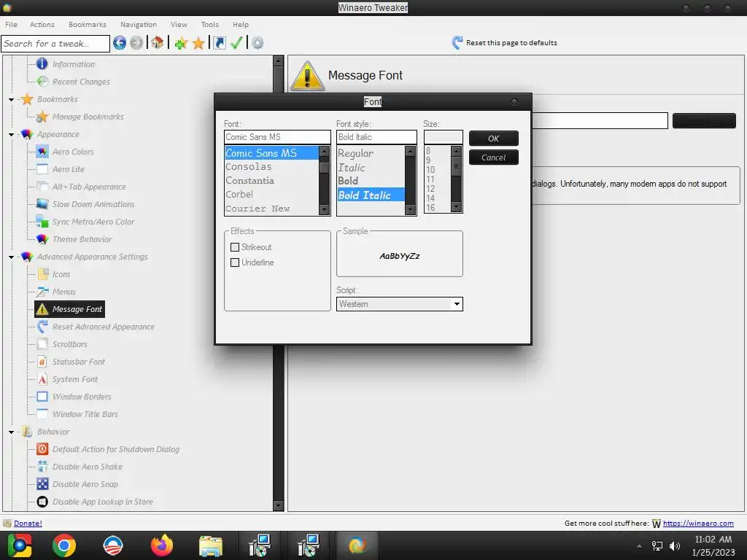747x560 pixels.
Task: Select Consolas in the font list
Action: pyautogui.click(x=271, y=167)
